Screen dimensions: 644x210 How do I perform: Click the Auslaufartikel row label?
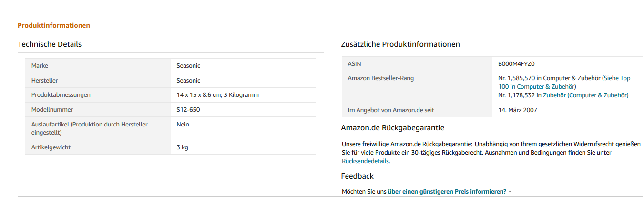[x=89, y=128]
